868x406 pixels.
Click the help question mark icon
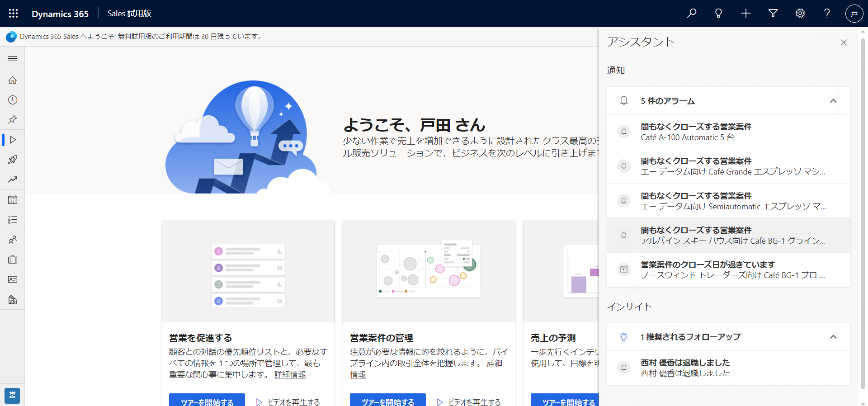pyautogui.click(x=827, y=14)
